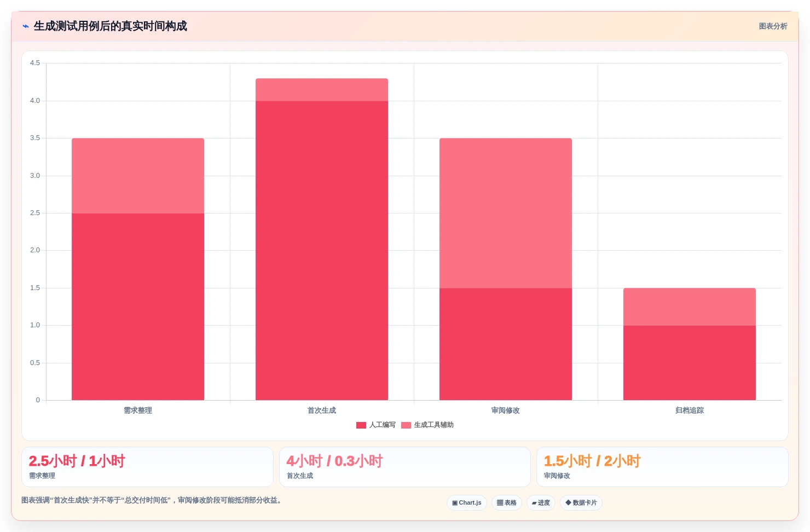Click the 首次生成 dark red bar segment
810x532 pixels.
point(322,251)
